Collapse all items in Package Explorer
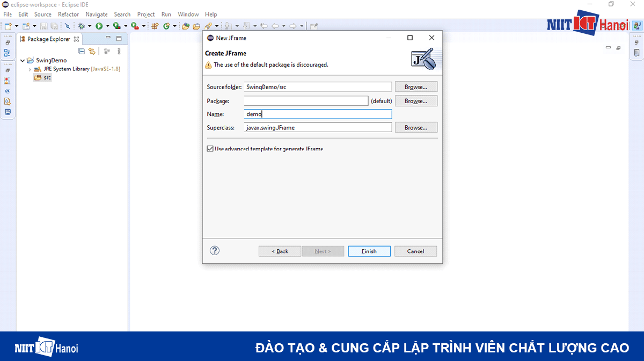This screenshot has height=361, width=644. 82,51
